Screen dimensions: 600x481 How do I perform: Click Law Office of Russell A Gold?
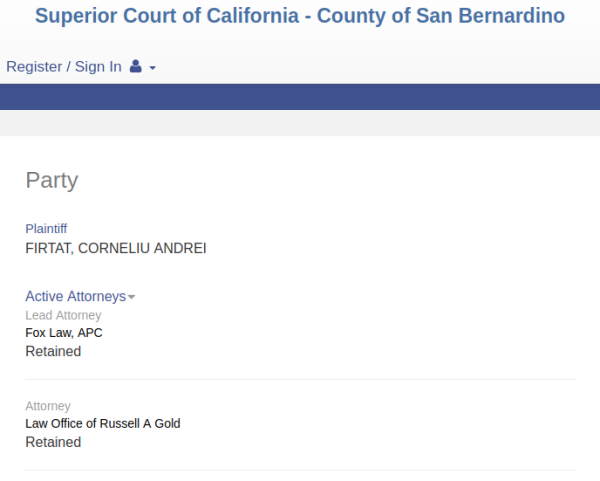103,424
